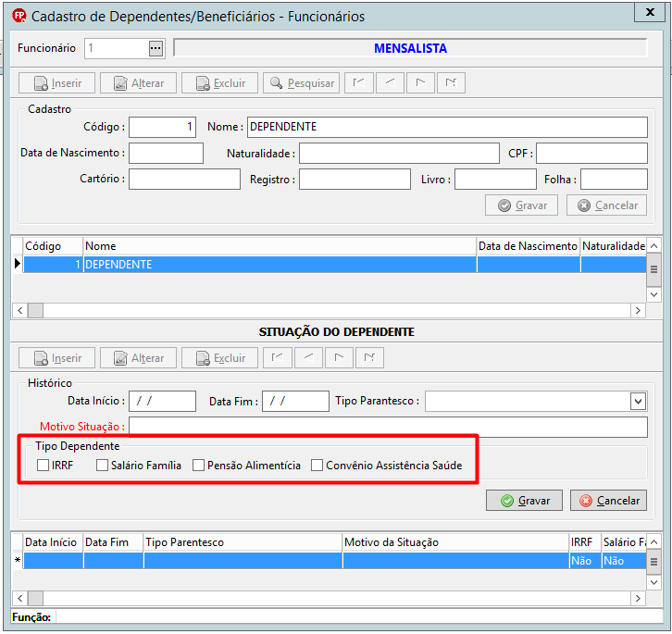Close the Cadastro de Dependentes window

[x=650, y=12]
